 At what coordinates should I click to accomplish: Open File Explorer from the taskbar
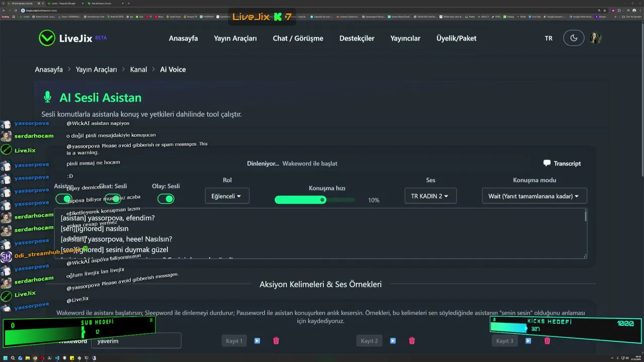27,358
